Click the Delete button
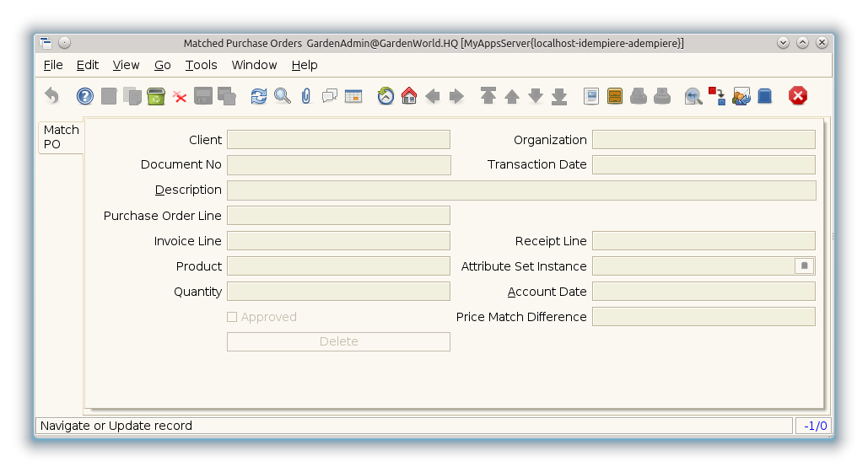This screenshot has width=868, height=472. pyautogui.click(x=338, y=341)
